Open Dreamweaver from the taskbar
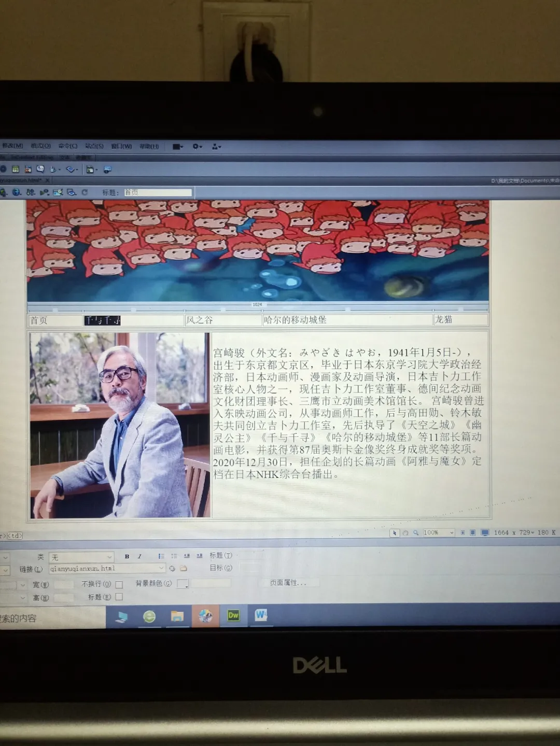This screenshot has height=746, width=560. coord(233,615)
